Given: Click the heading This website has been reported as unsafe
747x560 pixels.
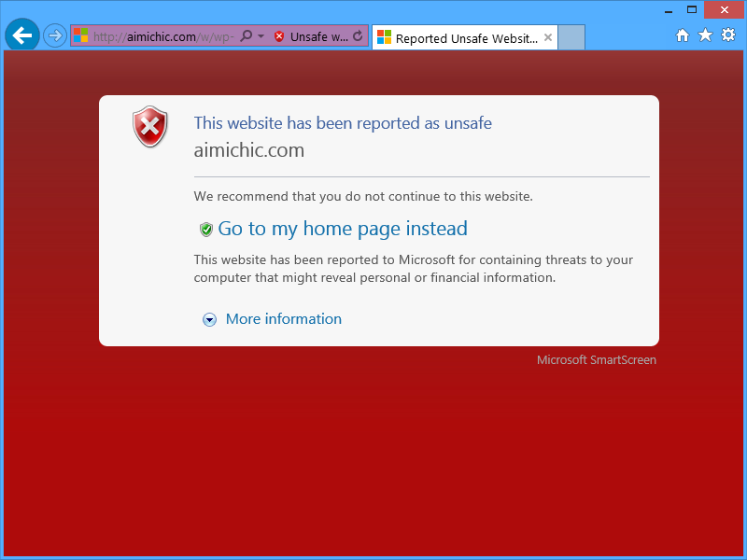Looking at the screenshot, I should click(343, 123).
